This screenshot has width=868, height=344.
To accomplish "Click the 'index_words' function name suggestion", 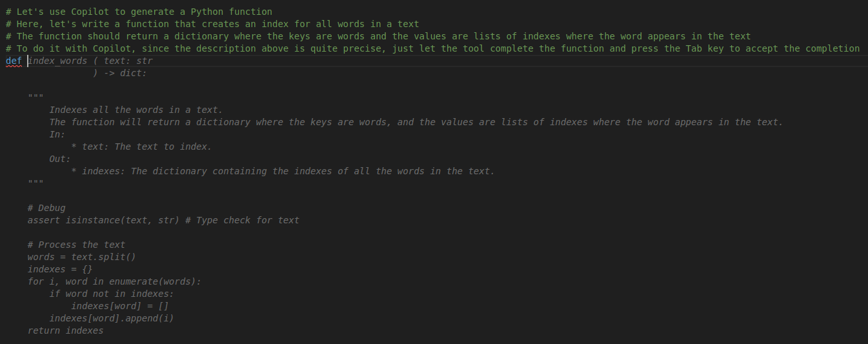I will (59, 61).
